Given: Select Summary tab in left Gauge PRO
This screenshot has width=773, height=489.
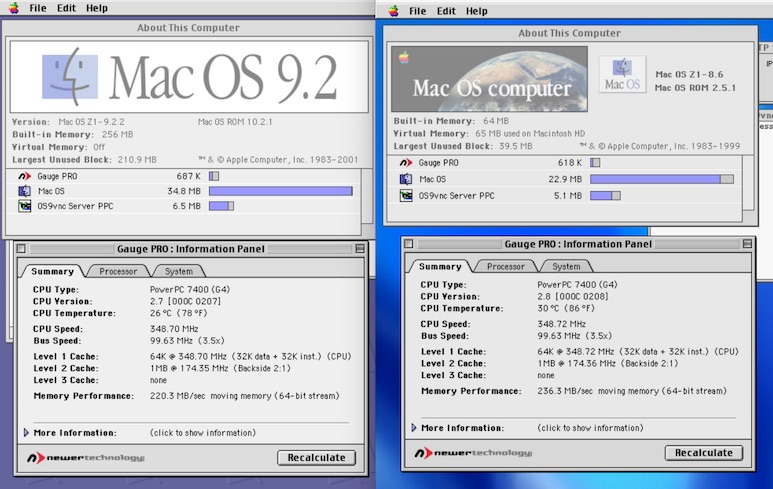Looking at the screenshot, I should 52,271.
